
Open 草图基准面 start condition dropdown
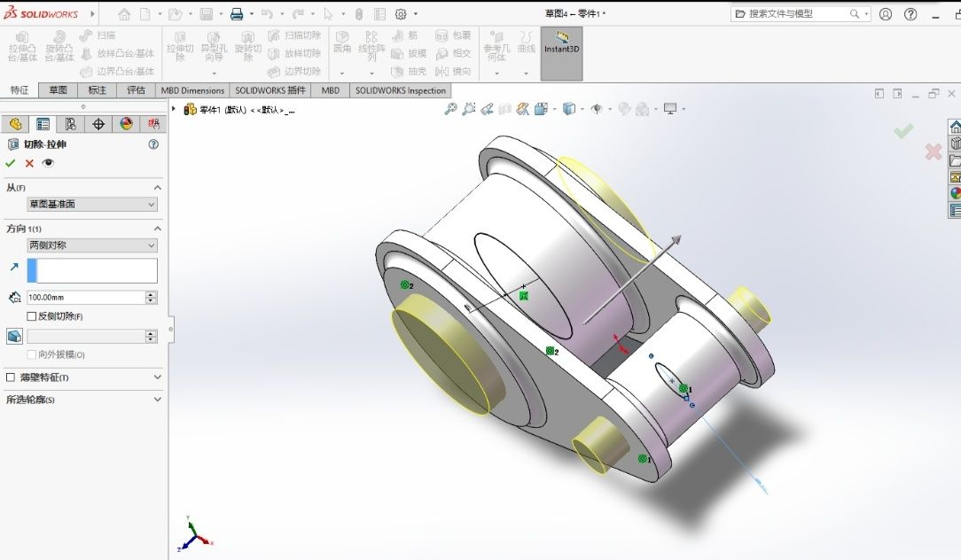click(92, 204)
